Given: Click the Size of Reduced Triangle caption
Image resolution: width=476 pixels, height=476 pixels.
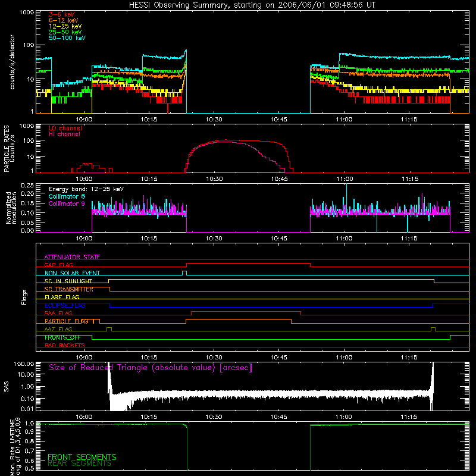Looking at the screenshot, I should (151, 368).
